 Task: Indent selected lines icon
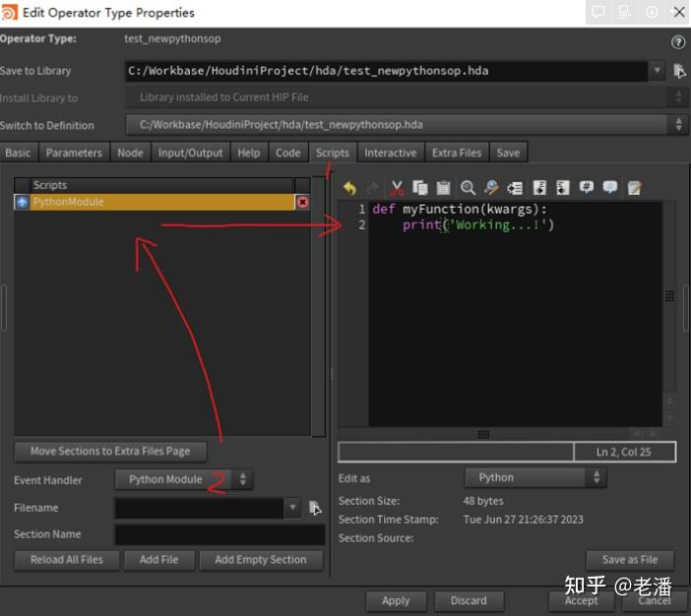539,188
